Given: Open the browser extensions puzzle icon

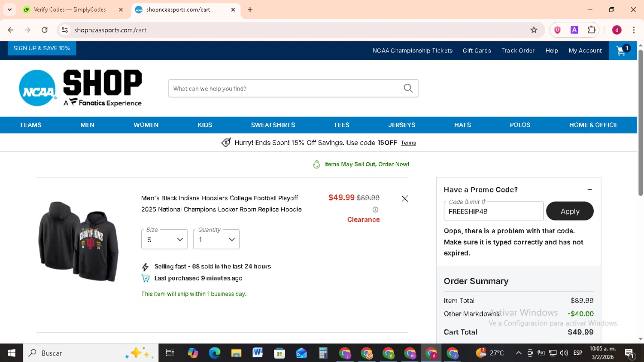Looking at the screenshot, I should (x=591, y=30).
